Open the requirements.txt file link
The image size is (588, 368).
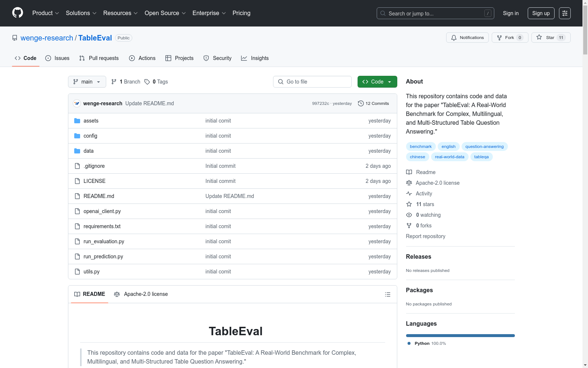[x=102, y=226]
